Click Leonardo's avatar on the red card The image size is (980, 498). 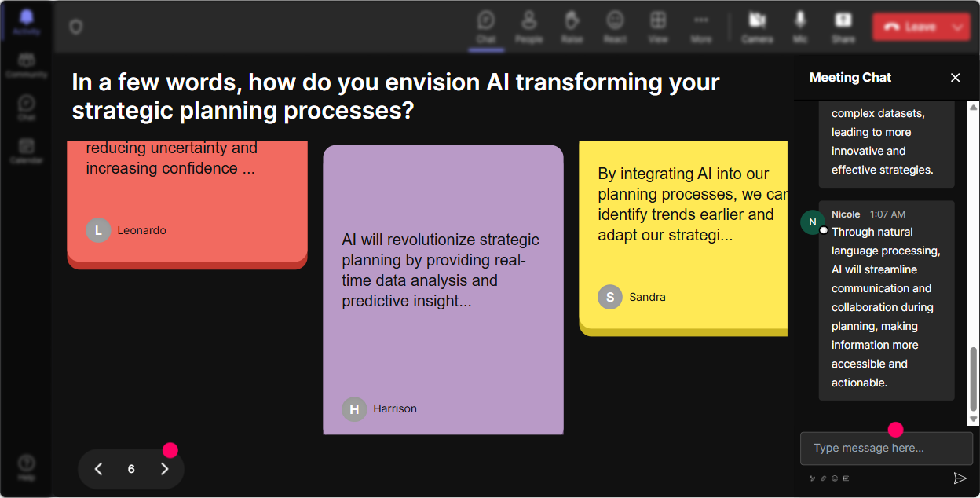(98, 230)
